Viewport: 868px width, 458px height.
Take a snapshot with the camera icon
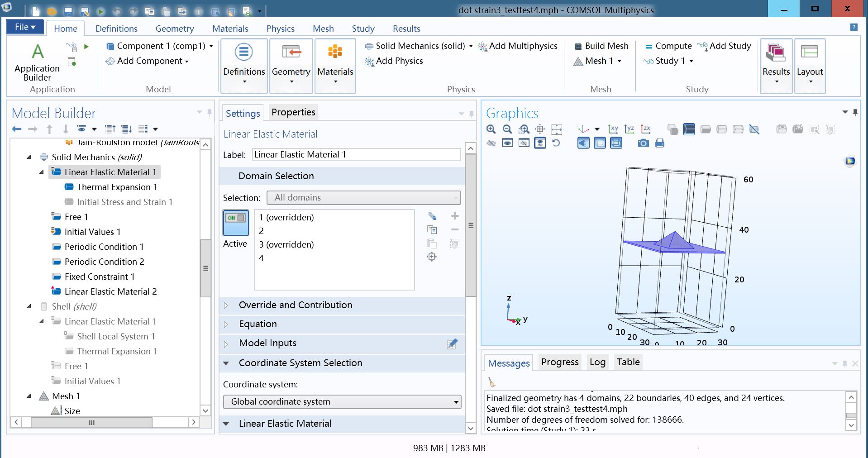643,143
